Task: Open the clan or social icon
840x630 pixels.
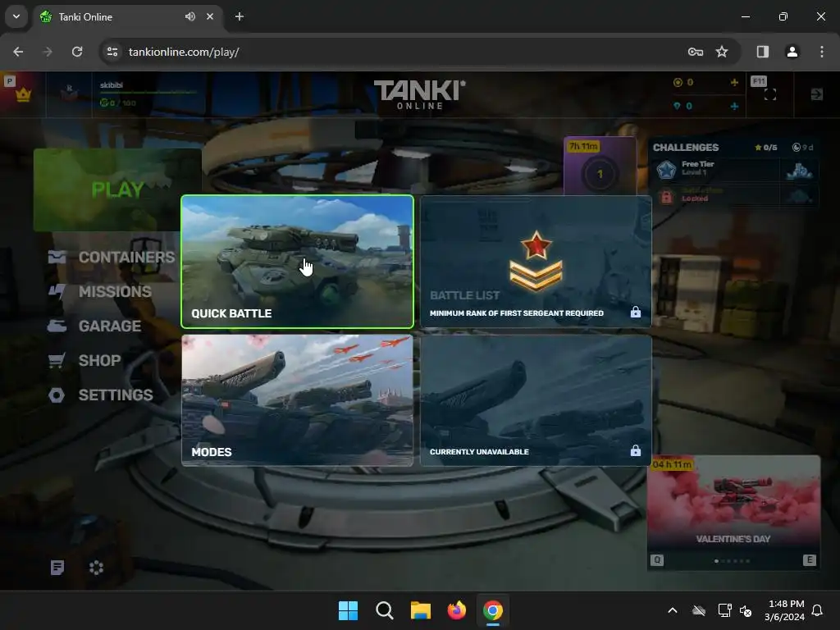Action: click(97, 568)
